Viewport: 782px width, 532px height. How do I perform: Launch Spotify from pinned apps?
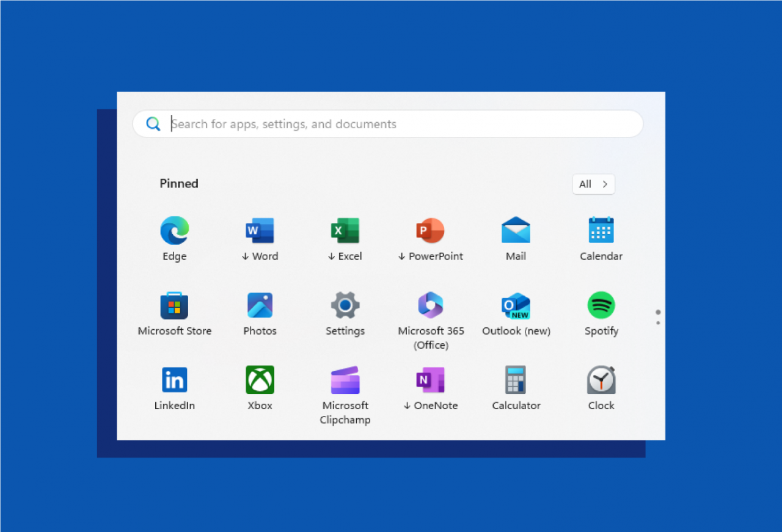601,305
